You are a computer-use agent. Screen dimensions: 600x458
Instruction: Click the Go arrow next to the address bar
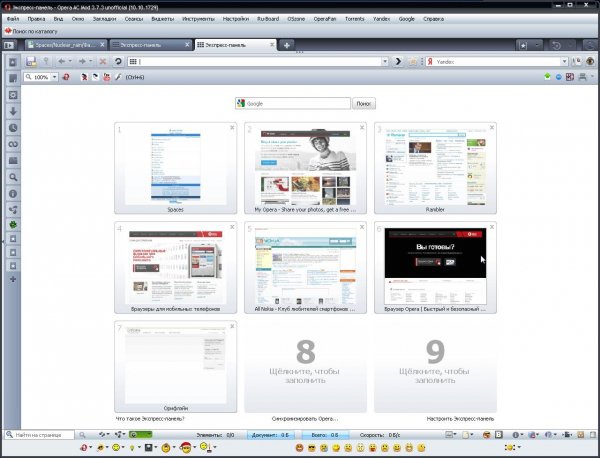(x=398, y=61)
